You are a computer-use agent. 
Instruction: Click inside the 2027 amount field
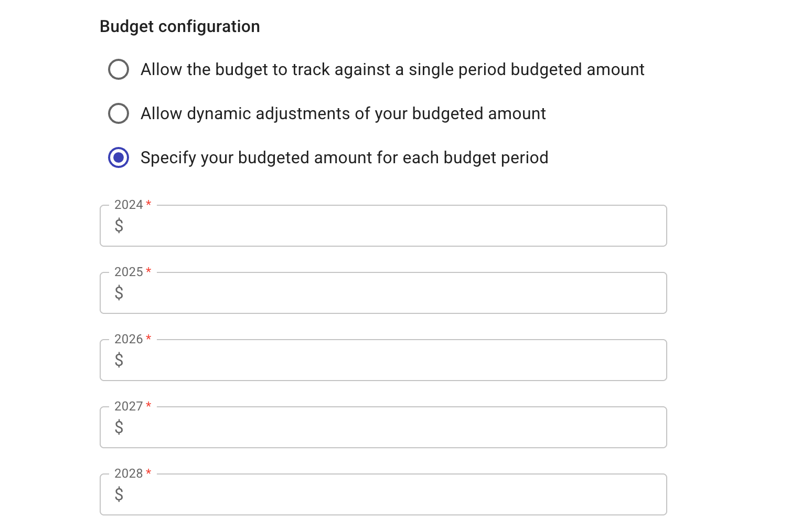(367, 427)
